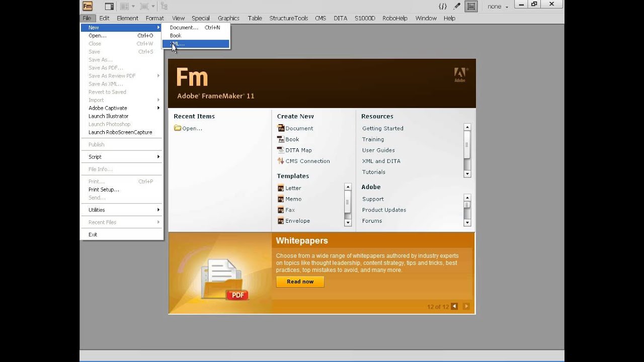Open the Getting Started link under Resources
Viewport: 644px width, 362px height.
[382, 128]
